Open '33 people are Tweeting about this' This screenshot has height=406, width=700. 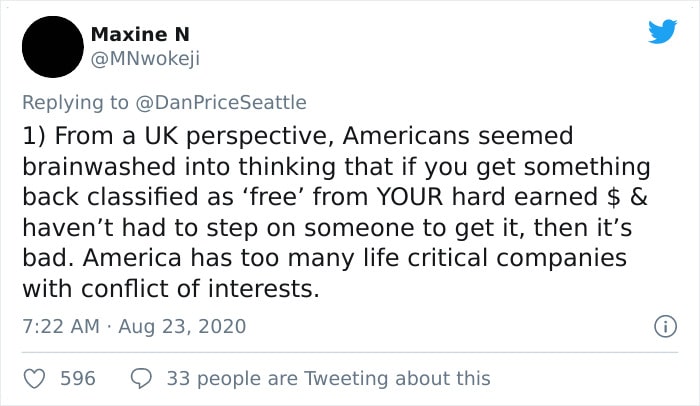pyautogui.click(x=329, y=379)
